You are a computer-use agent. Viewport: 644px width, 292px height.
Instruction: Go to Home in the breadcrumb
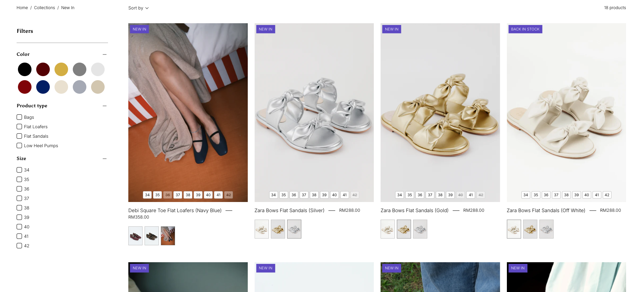tap(22, 8)
